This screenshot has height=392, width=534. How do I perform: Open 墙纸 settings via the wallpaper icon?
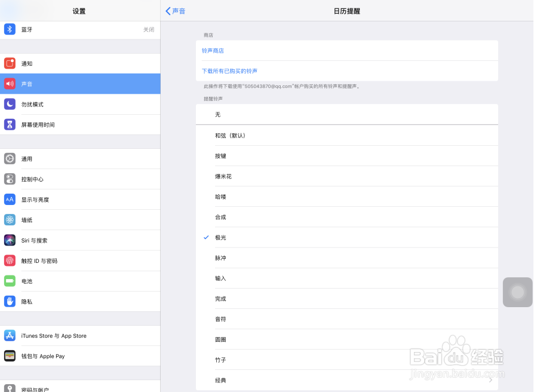[10, 220]
